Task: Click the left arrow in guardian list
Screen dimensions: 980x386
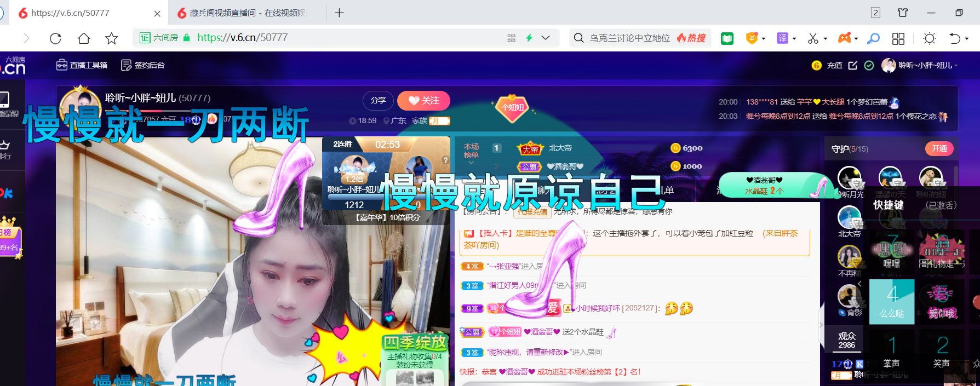Action: [859, 284]
